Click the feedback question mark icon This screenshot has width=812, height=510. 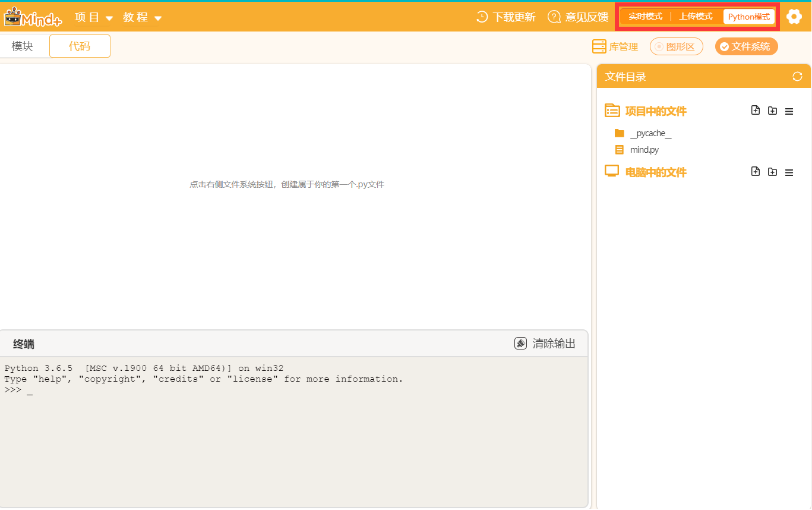coord(554,17)
